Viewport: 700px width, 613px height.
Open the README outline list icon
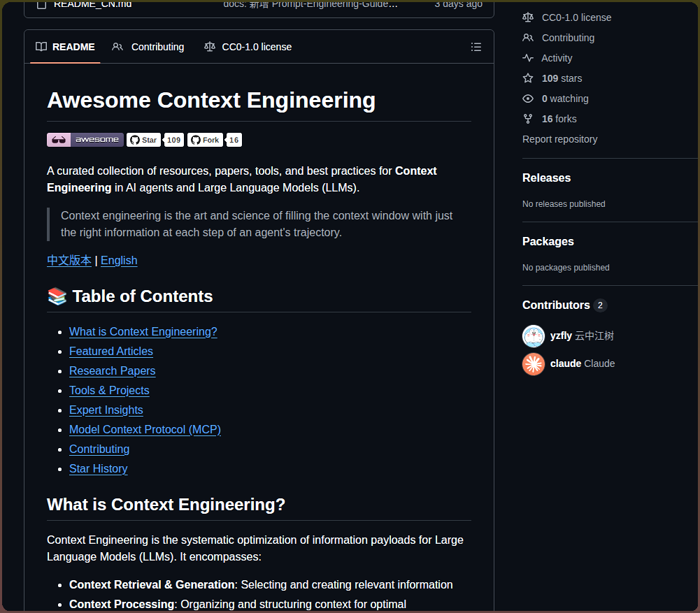(476, 47)
